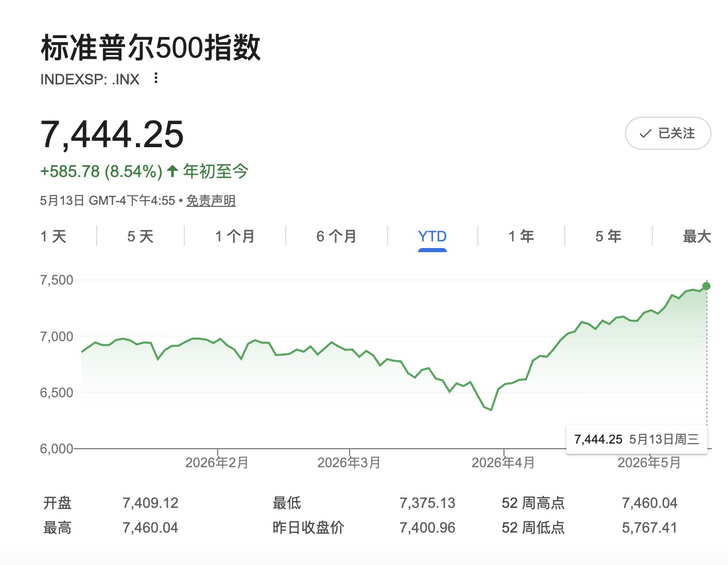This screenshot has height=565, width=728.
Task: Click the large 7,444.25 price
Action: 112,134
